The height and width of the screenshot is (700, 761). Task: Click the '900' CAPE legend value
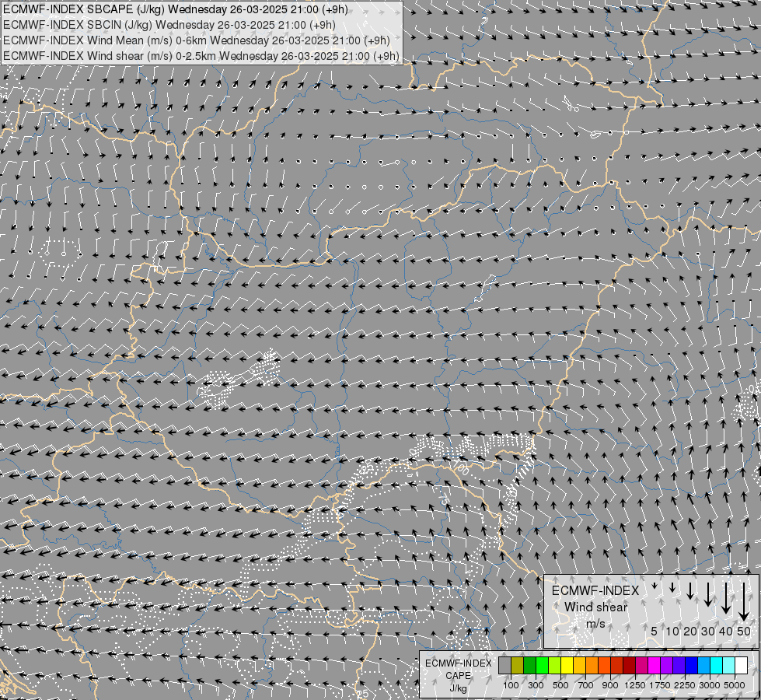point(610,685)
